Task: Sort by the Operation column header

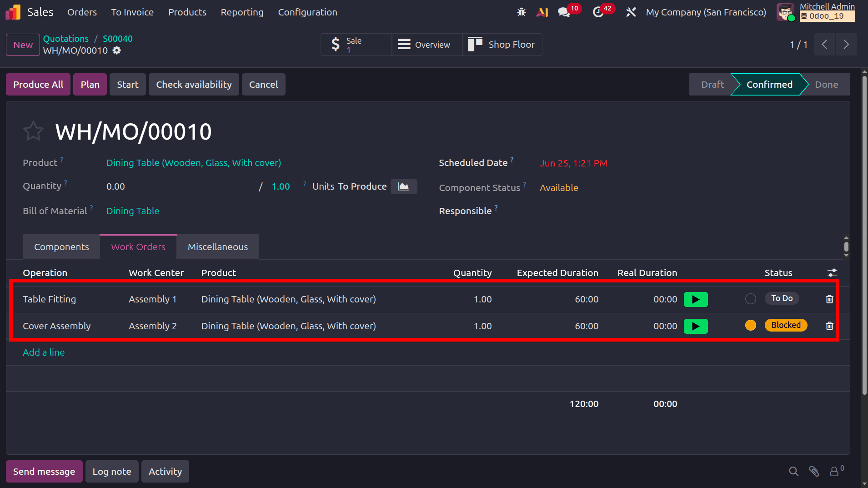Action: click(45, 273)
